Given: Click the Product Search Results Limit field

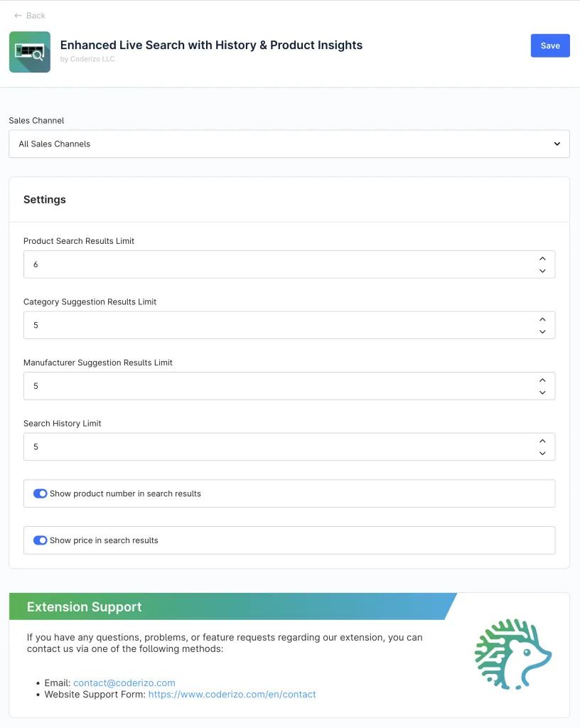Looking at the screenshot, I should tap(277, 264).
